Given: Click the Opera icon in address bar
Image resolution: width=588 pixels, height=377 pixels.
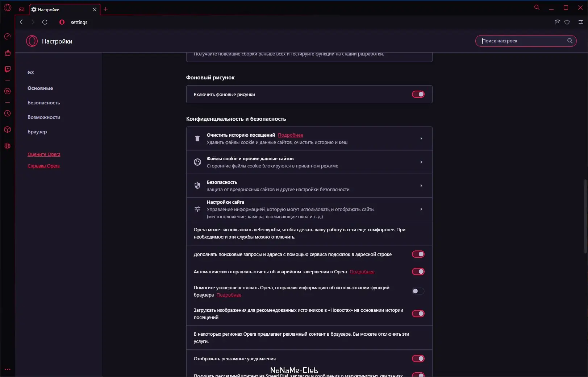Looking at the screenshot, I should tap(62, 22).
